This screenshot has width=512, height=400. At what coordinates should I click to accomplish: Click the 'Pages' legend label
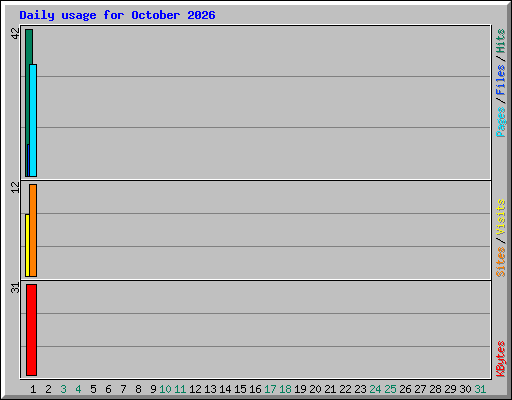500,122
